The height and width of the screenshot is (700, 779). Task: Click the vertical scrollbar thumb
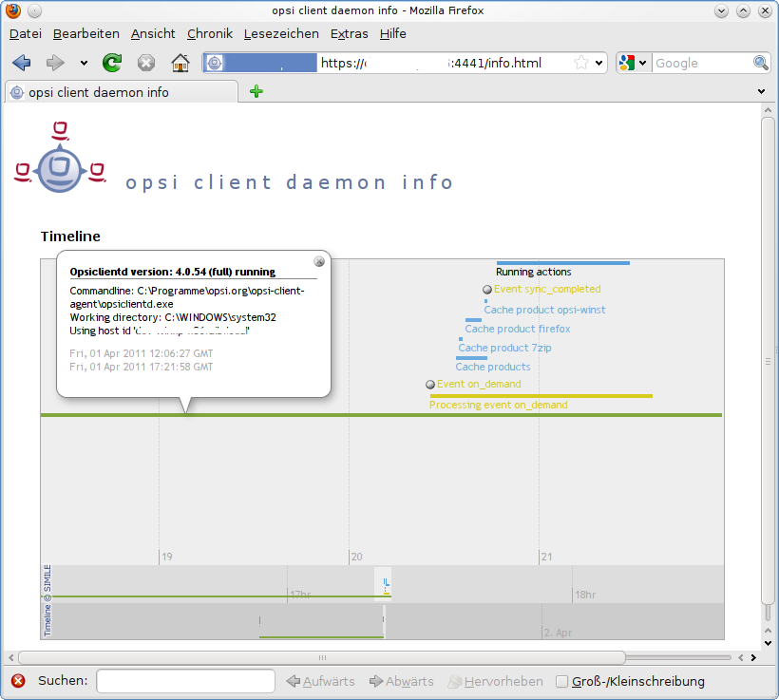pyautogui.click(x=768, y=362)
